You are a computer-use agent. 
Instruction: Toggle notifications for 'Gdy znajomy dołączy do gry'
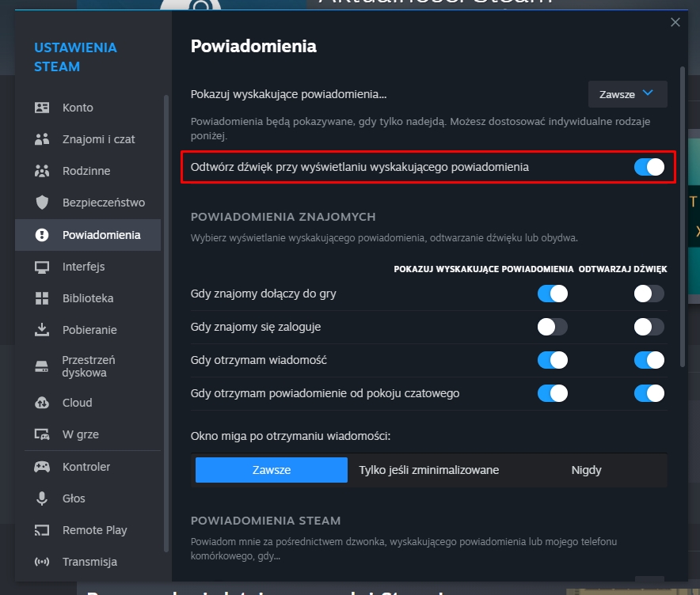[x=553, y=294]
